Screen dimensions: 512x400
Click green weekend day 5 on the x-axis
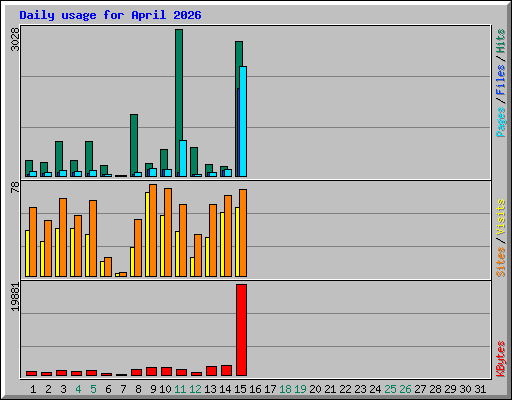(x=93, y=389)
